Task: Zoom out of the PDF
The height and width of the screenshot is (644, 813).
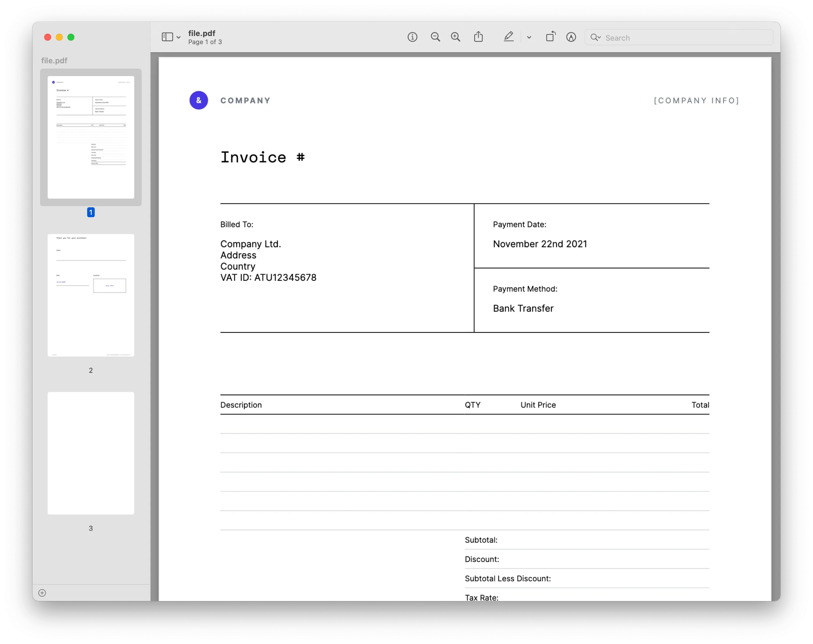Action: 436,37
